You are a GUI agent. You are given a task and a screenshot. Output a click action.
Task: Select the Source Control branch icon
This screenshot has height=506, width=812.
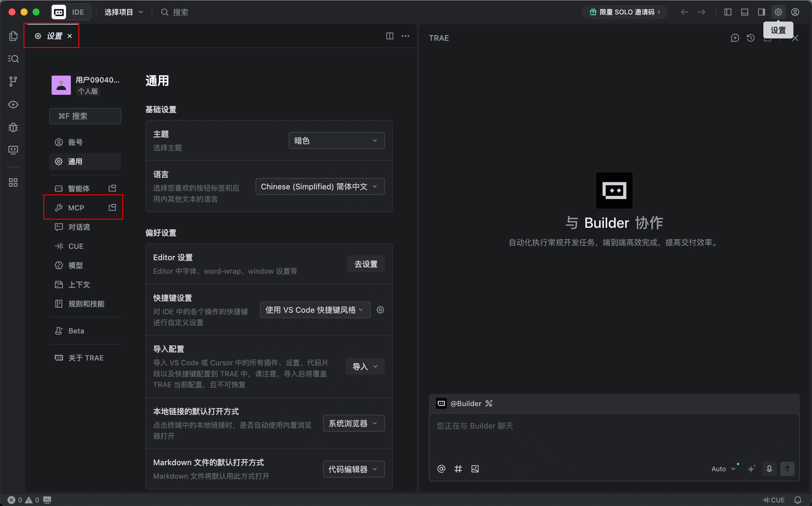13,82
